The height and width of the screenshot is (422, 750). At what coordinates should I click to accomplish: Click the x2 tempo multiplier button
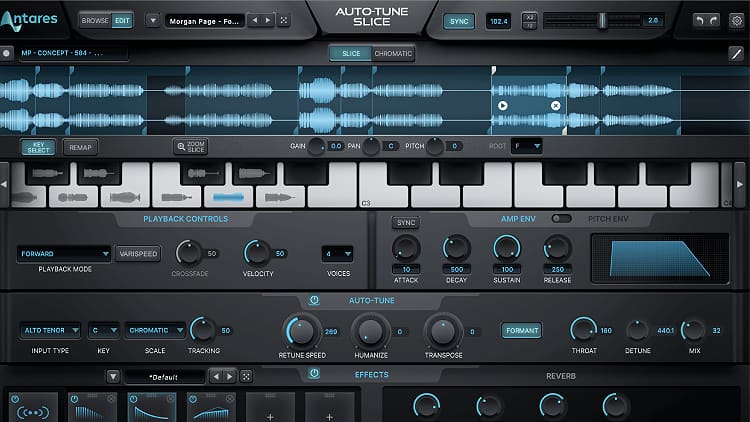click(x=529, y=17)
